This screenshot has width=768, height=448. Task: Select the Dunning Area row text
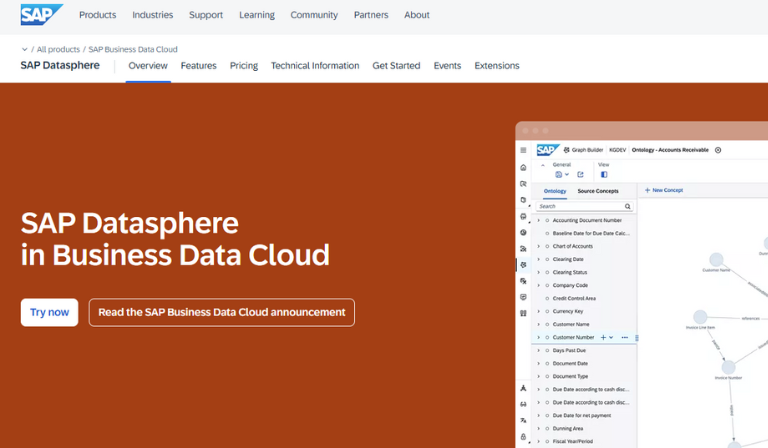(x=568, y=428)
